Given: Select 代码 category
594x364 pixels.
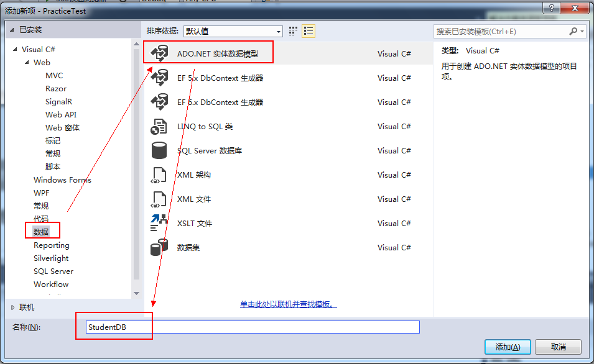Looking at the screenshot, I should pyautogui.click(x=41, y=219).
